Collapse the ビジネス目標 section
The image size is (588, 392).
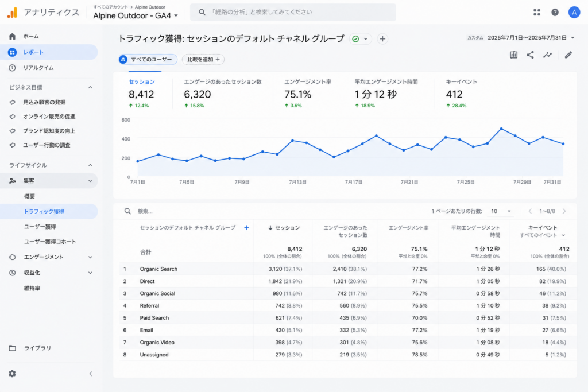click(90, 87)
